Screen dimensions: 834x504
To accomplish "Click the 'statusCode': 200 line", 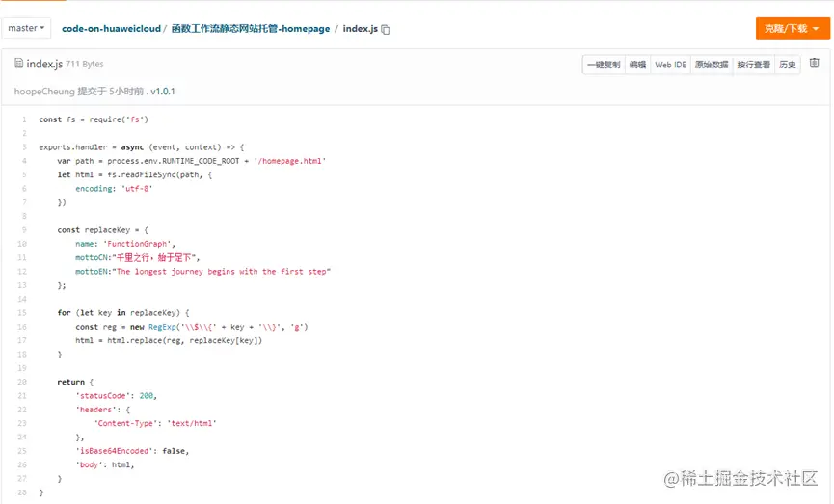I will point(117,396).
